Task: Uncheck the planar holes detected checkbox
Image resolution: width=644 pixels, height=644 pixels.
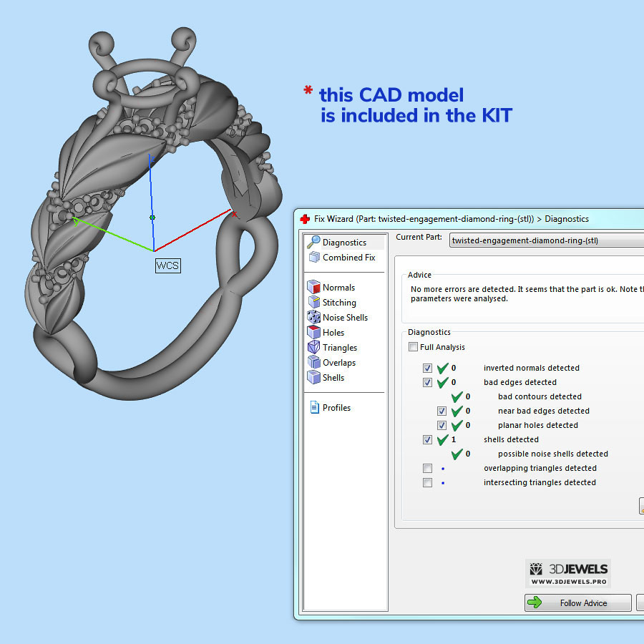Action: (441, 425)
